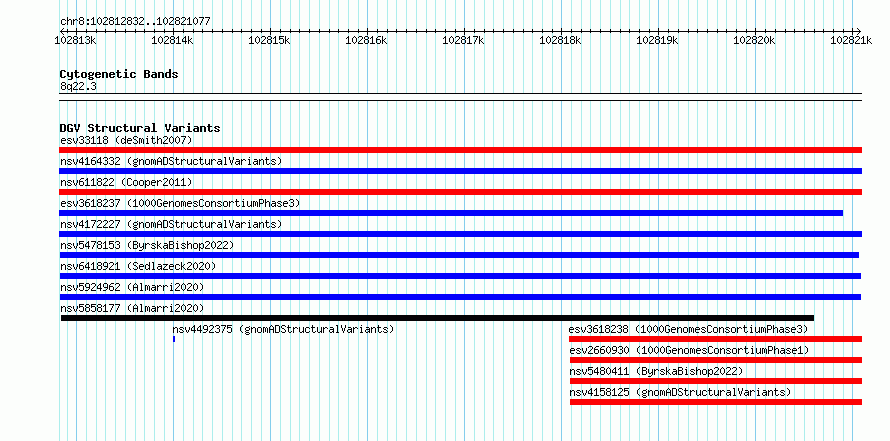Click the nsv611822 (Cooper2011) label
Viewport: 890px width, 441px height.
pos(127,182)
